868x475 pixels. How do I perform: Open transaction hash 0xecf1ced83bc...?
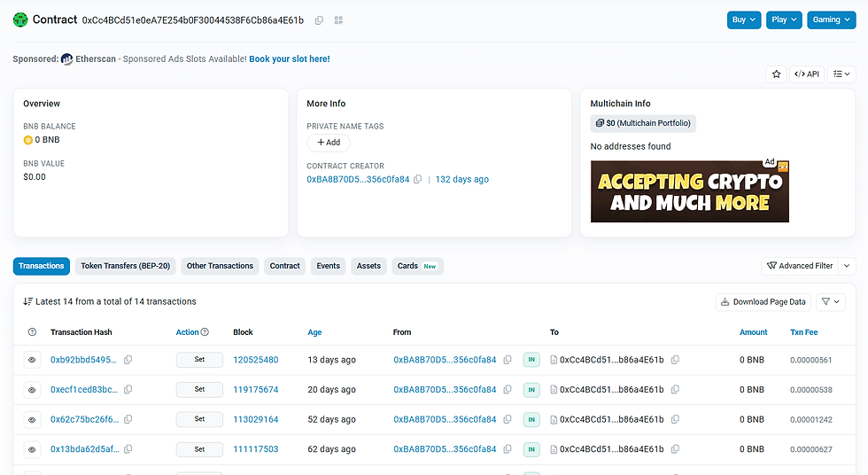click(x=84, y=390)
